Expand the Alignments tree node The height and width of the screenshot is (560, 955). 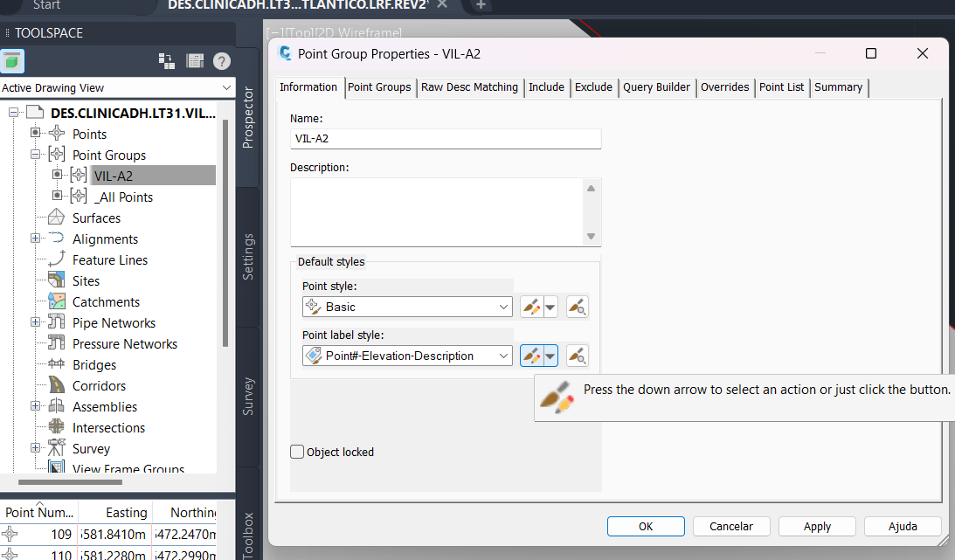(33, 239)
